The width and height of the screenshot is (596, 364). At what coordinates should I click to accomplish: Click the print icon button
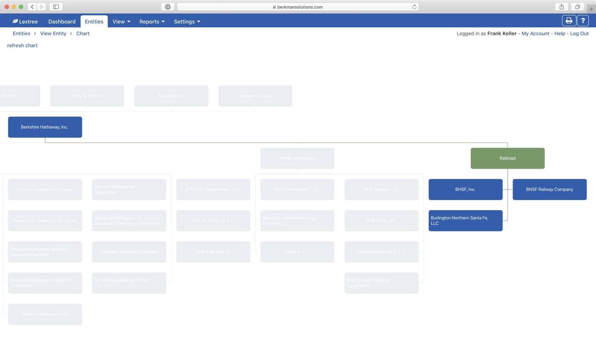569,21
